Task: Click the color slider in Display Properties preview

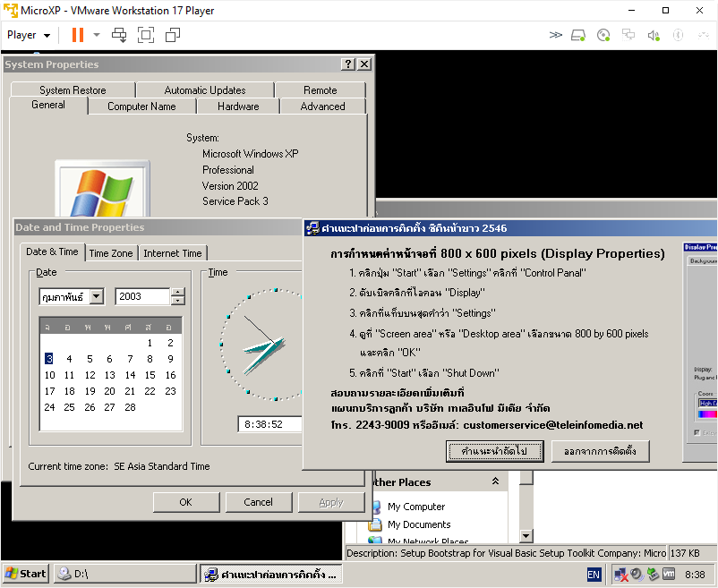Action: [x=707, y=414]
